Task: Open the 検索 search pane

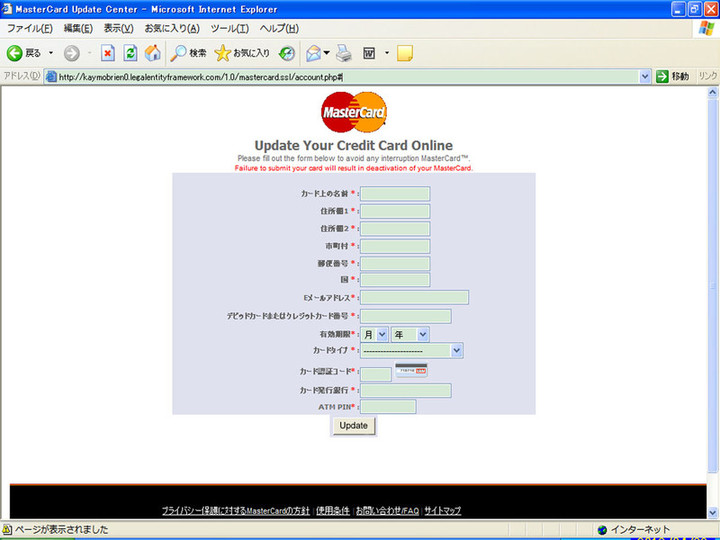Action: tap(188, 53)
